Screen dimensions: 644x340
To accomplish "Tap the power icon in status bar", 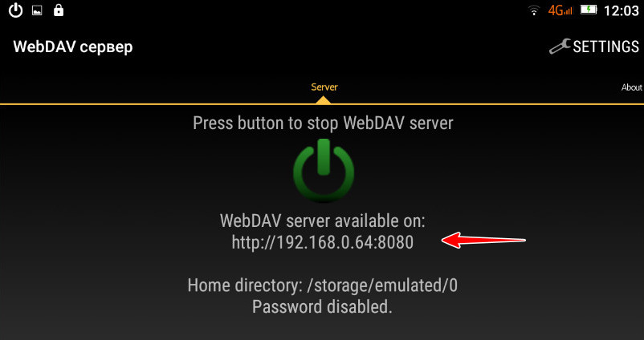I will pyautogui.click(x=15, y=10).
